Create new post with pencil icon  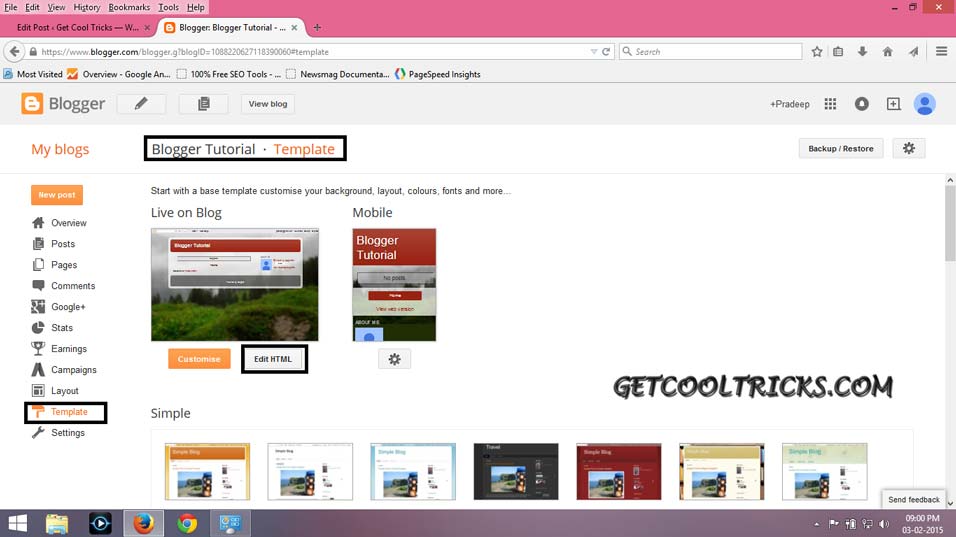click(141, 104)
